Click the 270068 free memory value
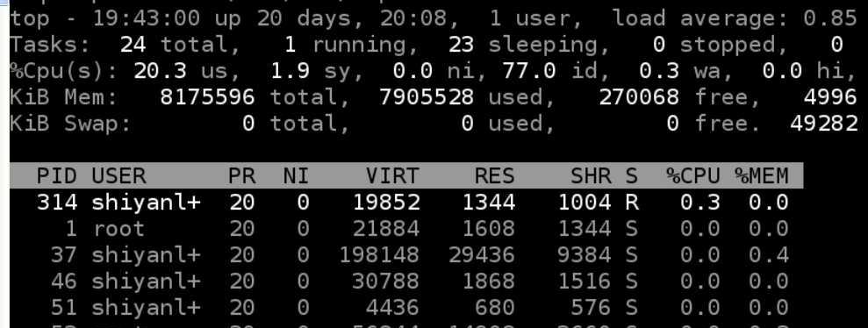 click(639, 97)
